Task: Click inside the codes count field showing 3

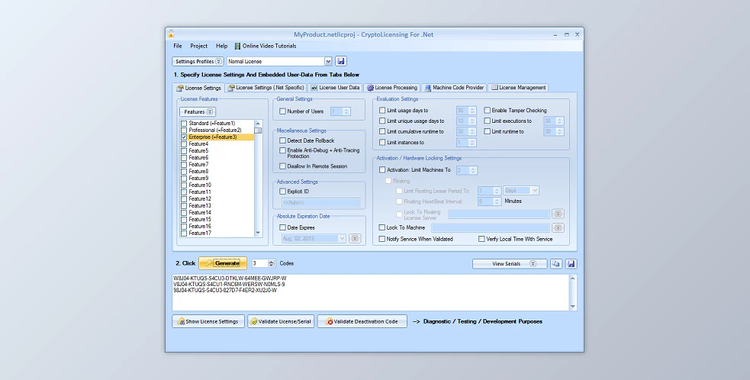Action: point(260,264)
